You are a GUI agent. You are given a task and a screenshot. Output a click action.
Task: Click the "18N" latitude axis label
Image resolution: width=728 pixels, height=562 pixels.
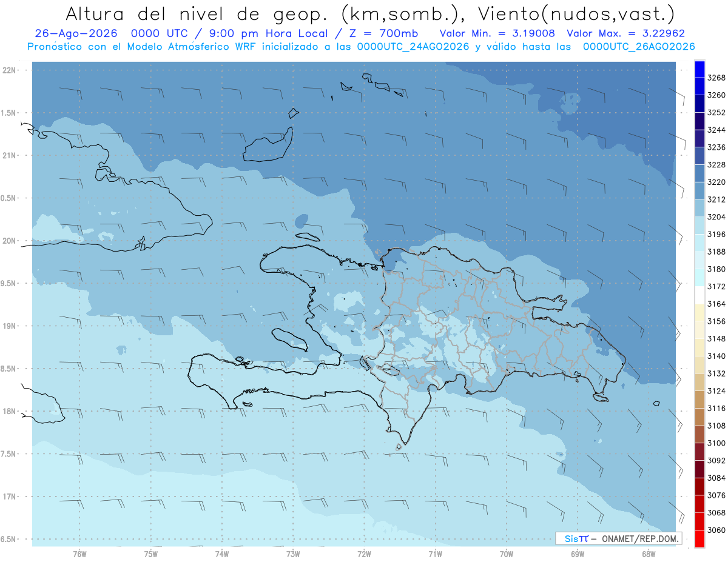pyautogui.click(x=10, y=411)
